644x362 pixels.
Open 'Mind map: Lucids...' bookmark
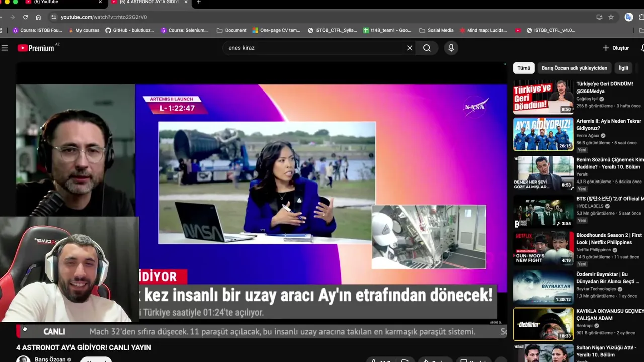coord(483,30)
